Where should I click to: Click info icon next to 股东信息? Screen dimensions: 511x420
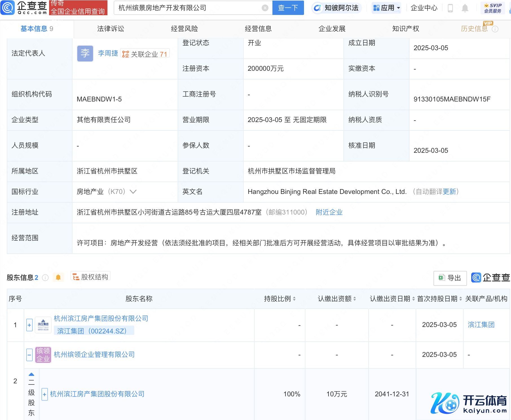[45, 278]
